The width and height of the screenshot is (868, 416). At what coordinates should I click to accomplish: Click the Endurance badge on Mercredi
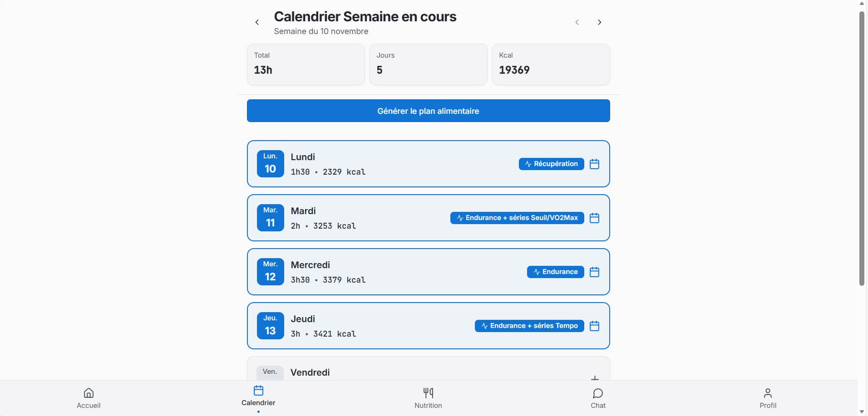[x=555, y=272]
